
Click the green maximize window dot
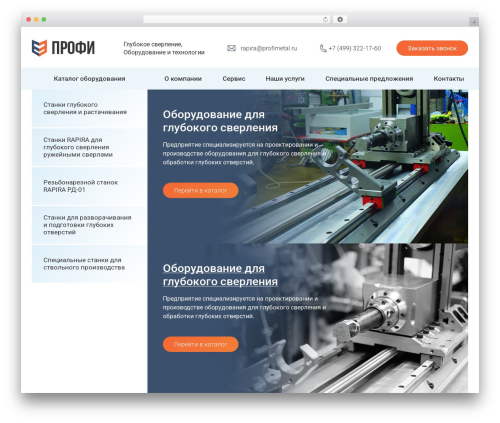pyautogui.click(x=44, y=19)
